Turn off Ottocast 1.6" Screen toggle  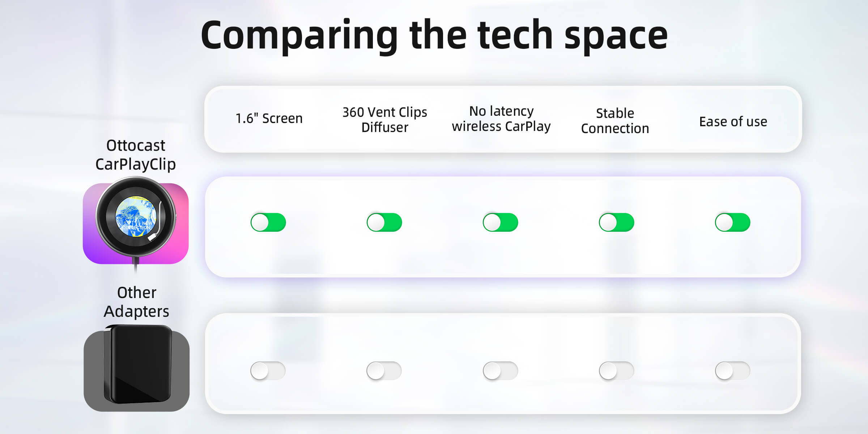[x=268, y=222]
